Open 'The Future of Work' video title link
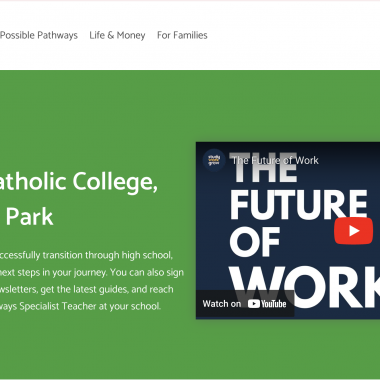Image resolution: width=380 pixels, height=380 pixels. [275, 160]
